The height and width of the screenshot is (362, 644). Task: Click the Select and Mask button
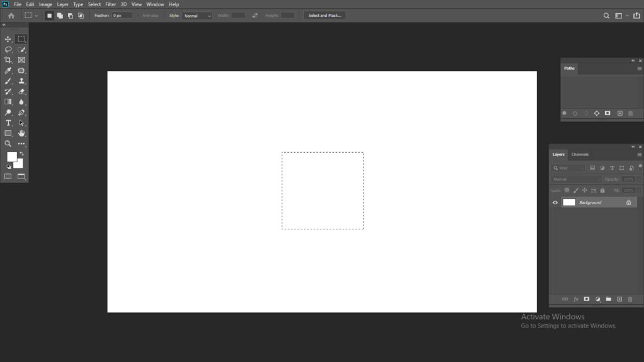pos(325,16)
